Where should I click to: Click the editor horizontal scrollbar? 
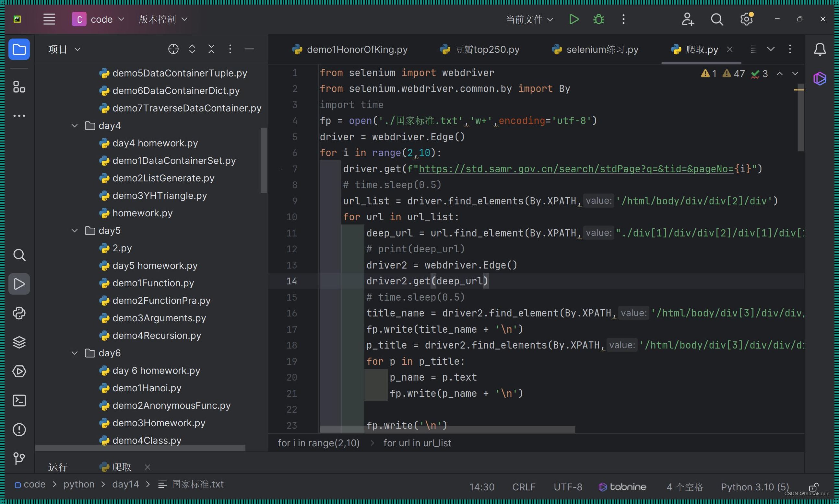tap(447, 430)
